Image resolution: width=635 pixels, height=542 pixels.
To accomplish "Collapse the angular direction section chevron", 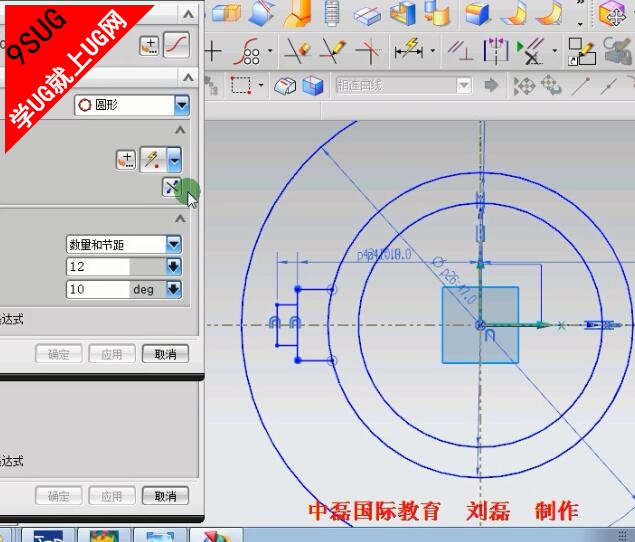I will pyautogui.click(x=180, y=219).
